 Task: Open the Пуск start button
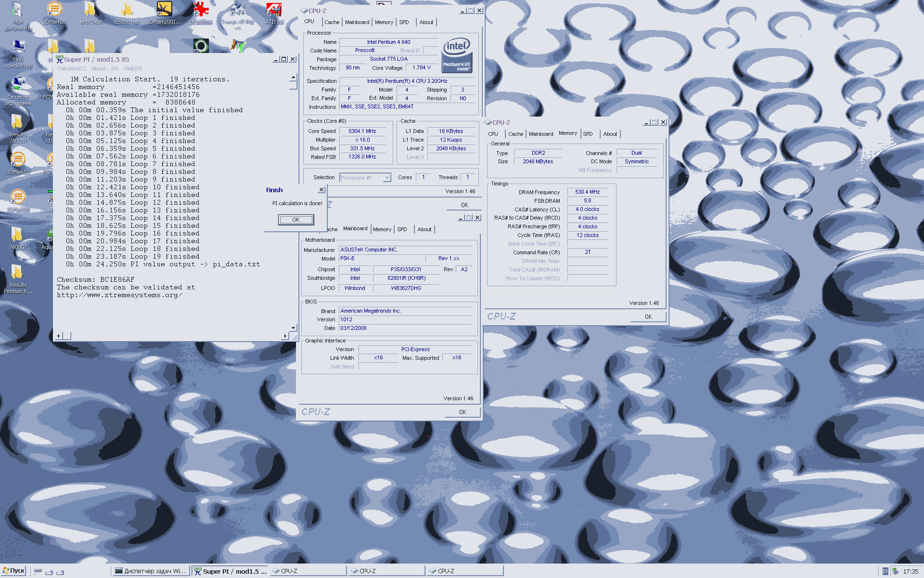click(13, 571)
